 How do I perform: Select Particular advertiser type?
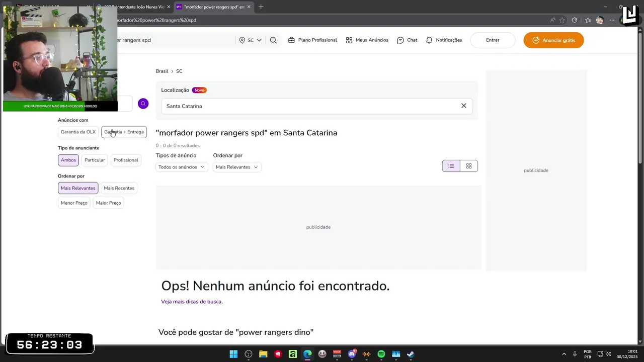point(95,160)
